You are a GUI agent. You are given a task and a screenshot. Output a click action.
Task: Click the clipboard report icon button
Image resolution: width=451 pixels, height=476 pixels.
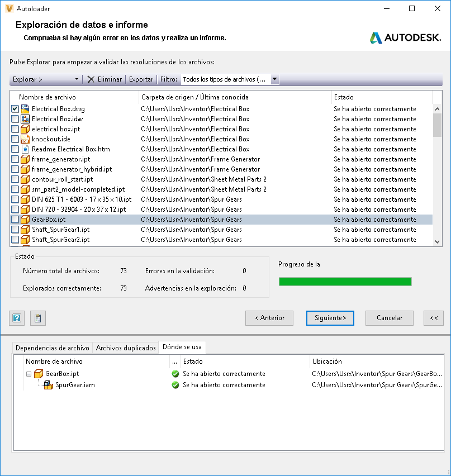pyautogui.click(x=38, y=318)
